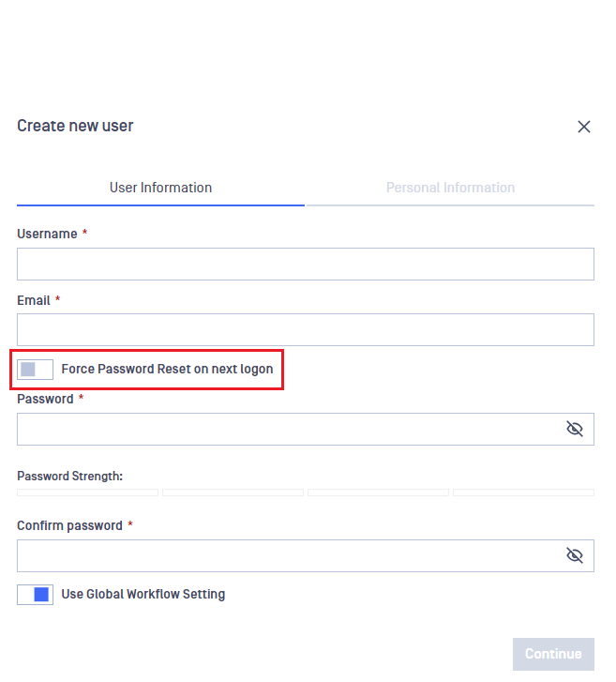Turn off Use Global Workflow Setting switch

click(36, 595)
